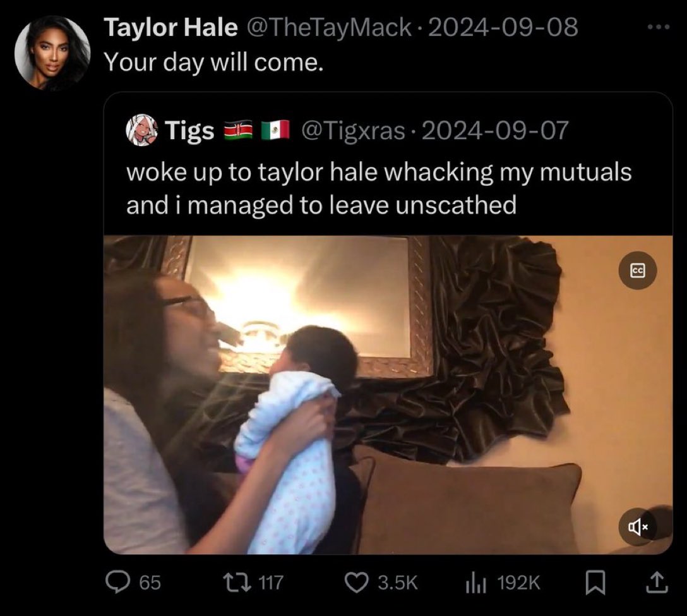Open Tigs avatar in quoted post
This screenshot has height=616, width=687.
pos(141,130)
